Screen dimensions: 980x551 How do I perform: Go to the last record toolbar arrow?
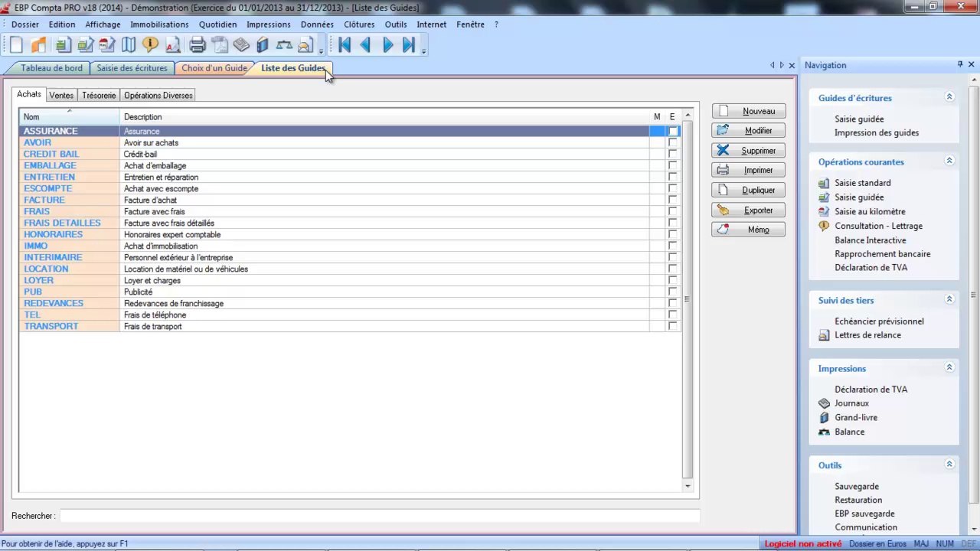pos(409,45)
